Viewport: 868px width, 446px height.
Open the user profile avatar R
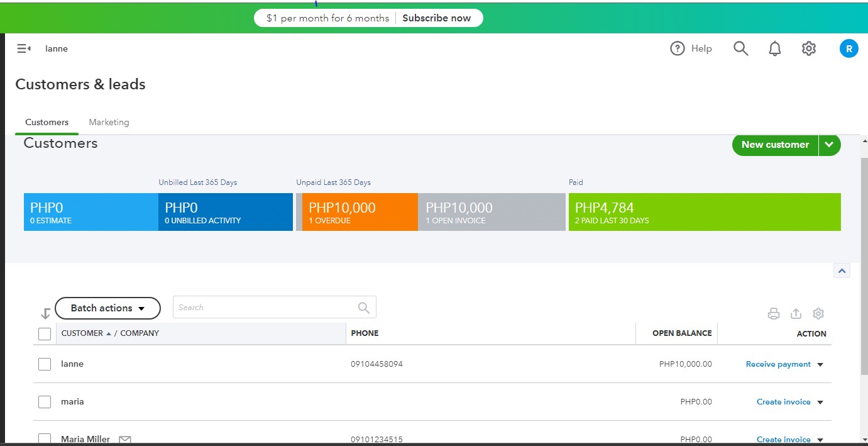click(849, 48)
